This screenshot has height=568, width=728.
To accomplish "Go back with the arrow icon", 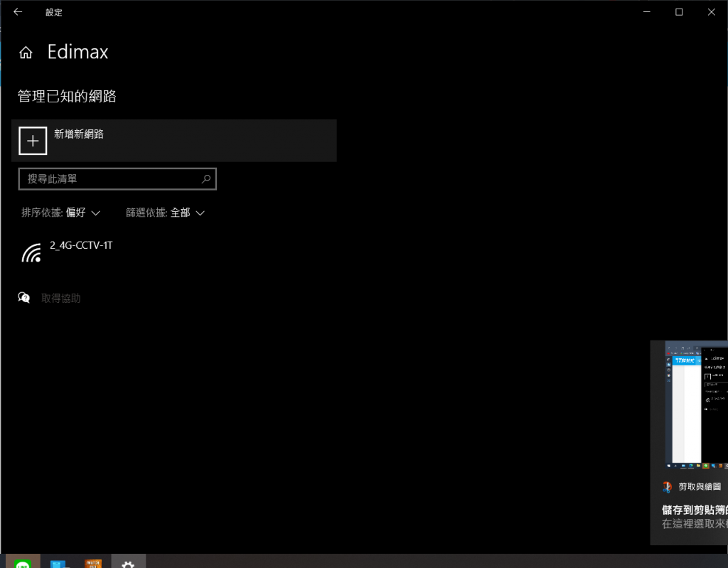I will (18, 12).
